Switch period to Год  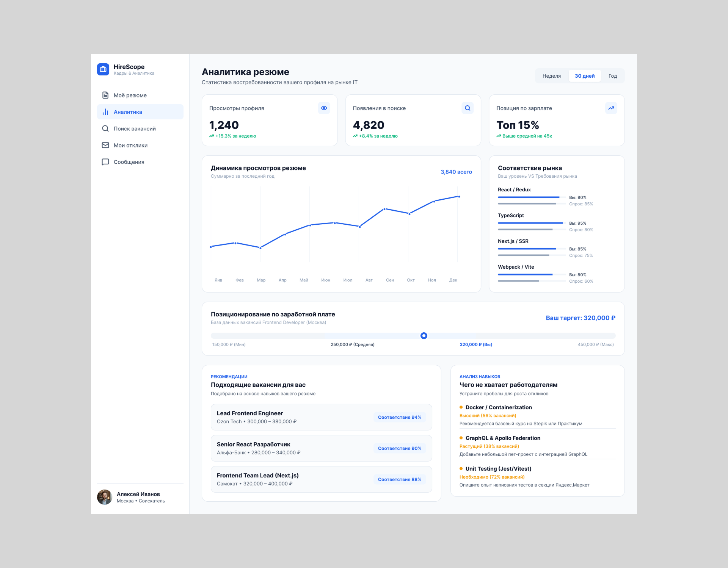[613, 76]
